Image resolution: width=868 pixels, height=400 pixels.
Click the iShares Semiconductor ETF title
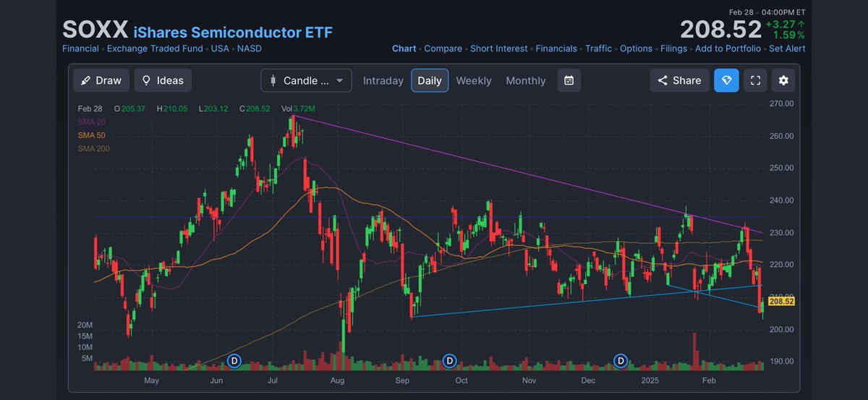(233, 33)
